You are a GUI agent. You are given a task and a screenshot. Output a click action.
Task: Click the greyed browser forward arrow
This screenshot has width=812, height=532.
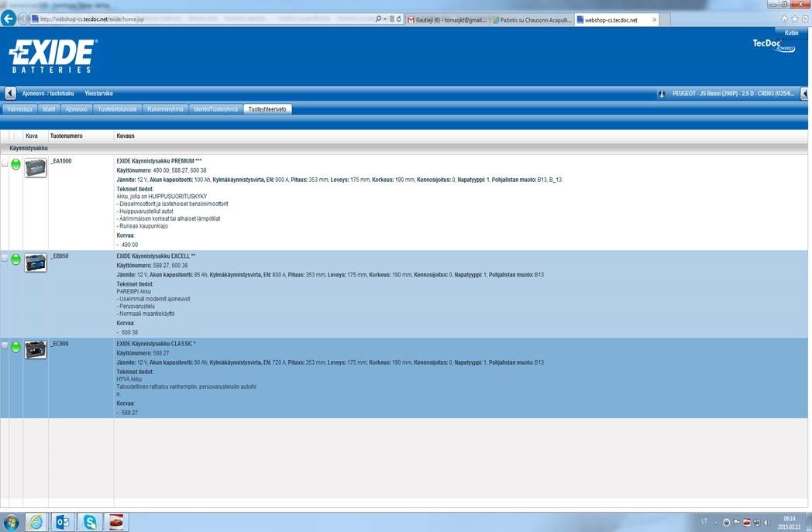[x=22, y=19]
